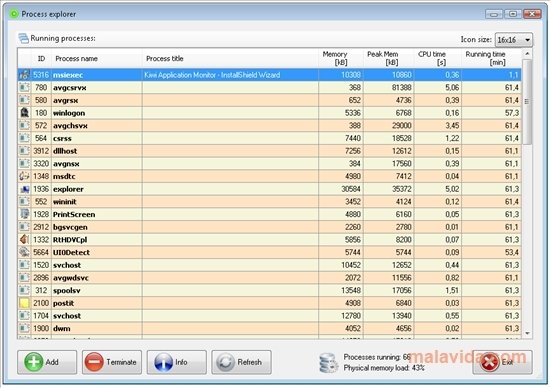Sort by the ID column header
Viewport: 550px width, 388px height.
click(x=41, y=59)
